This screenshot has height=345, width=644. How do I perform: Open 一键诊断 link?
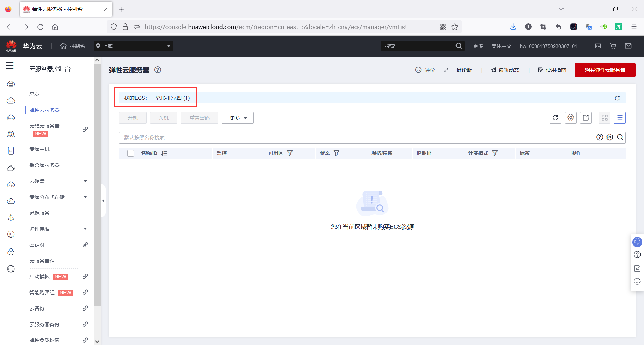coord(458,70)
